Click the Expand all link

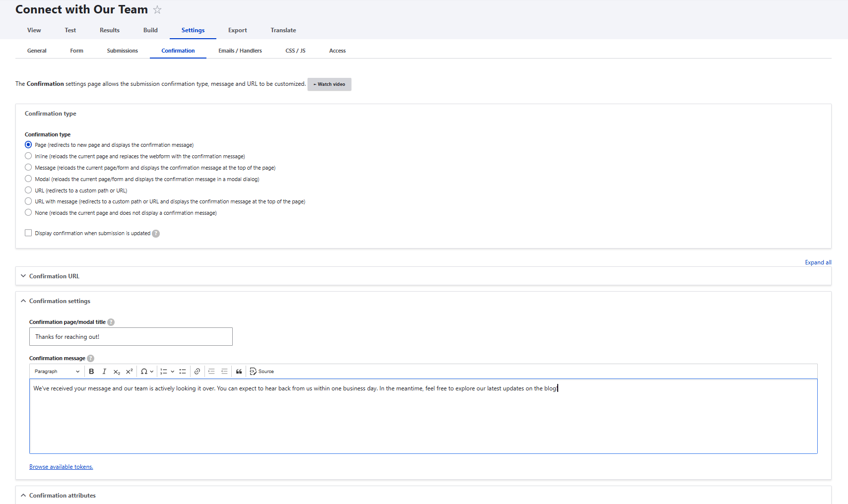818,262
